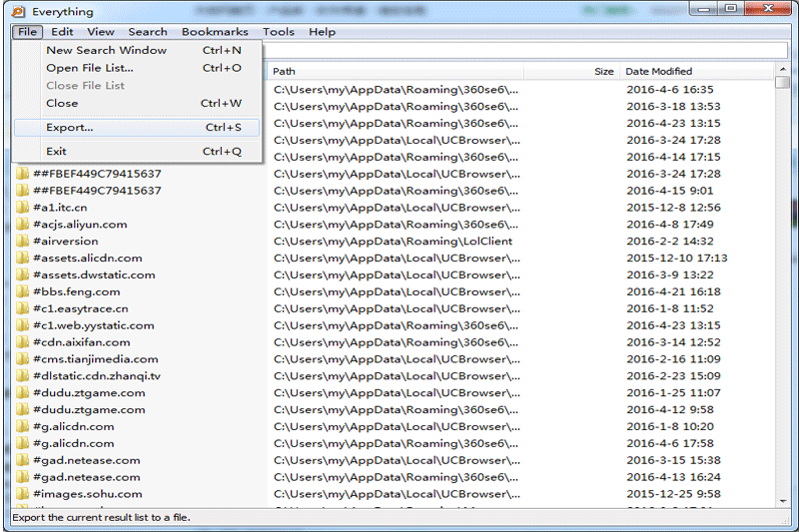The image size is (799, 532).
Task: Click the scrollbar up arrow in results
Action: (782, 71)
